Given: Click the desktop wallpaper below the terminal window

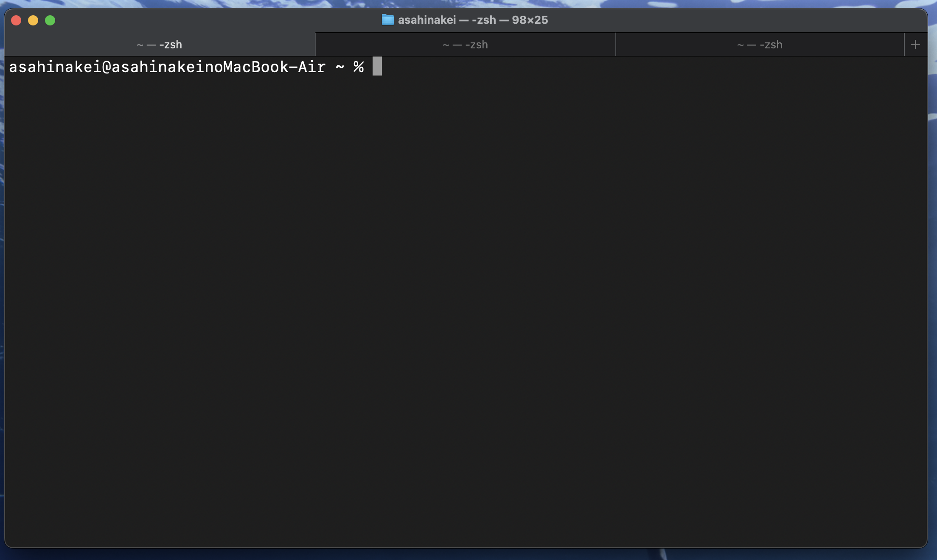Looking at the screenshot, I should (467, 554).
